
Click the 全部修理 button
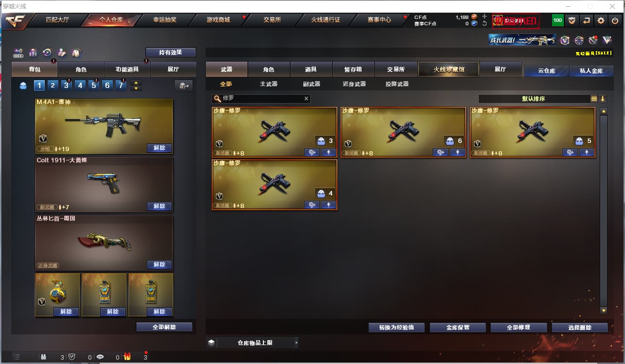[x=518, y=328]
